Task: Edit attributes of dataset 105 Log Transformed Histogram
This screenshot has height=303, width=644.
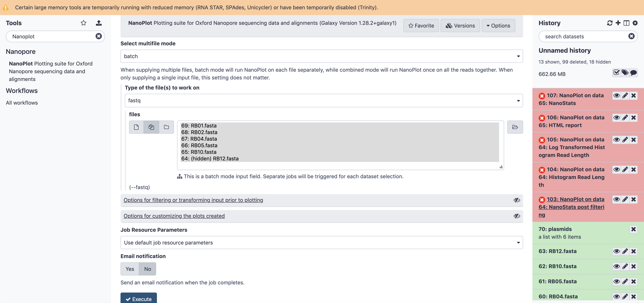Action: click(625, 139)
